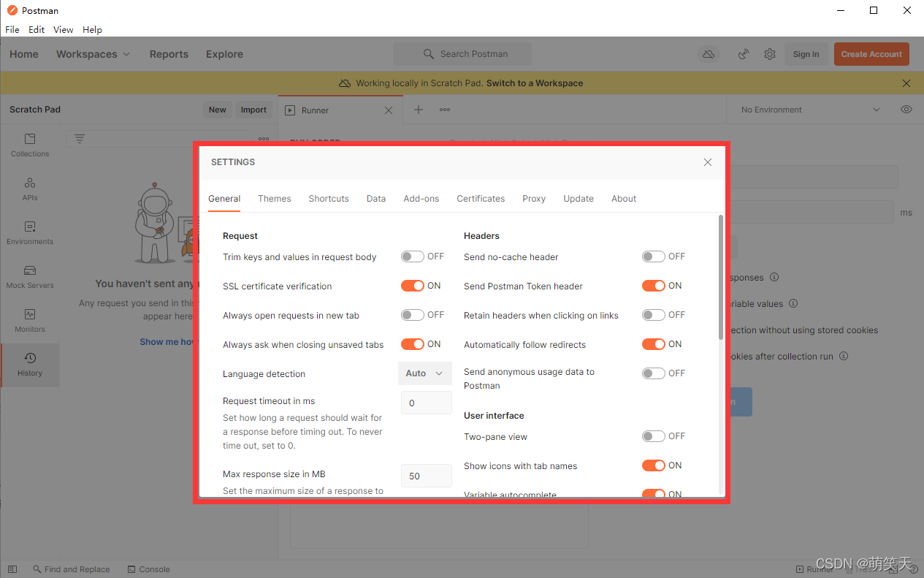Viewport: 924px width, 578px height.
Task: Open the No Environment selector
Action: 811,110
